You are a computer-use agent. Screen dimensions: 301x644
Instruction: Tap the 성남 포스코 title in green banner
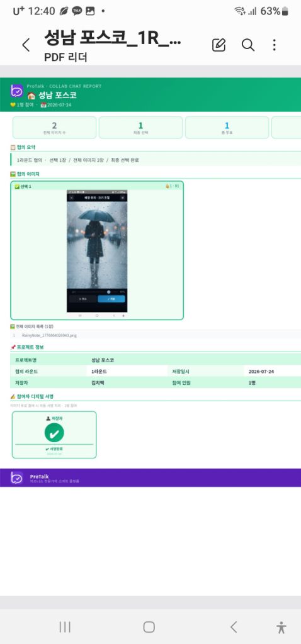[57, 96]
